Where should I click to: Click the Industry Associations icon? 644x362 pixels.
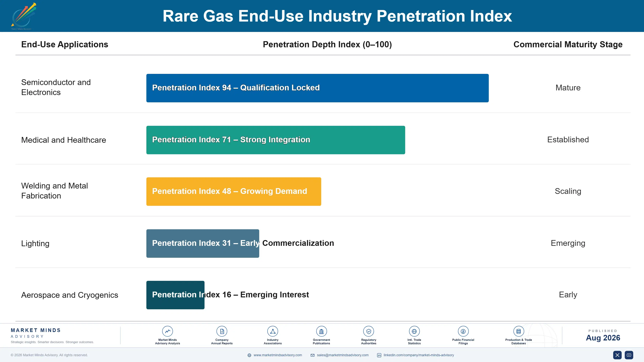click(x=273, y=331)
